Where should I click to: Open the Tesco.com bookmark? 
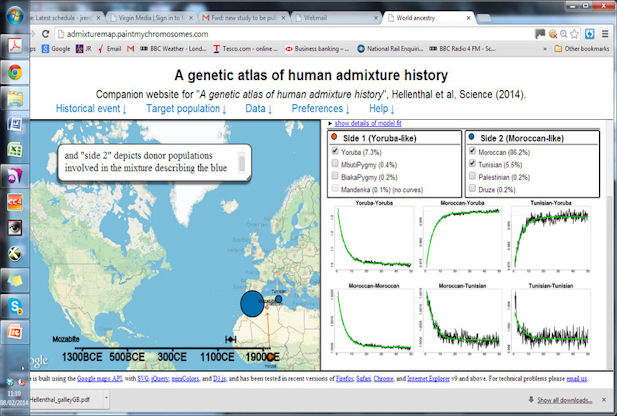coord(245,49)
